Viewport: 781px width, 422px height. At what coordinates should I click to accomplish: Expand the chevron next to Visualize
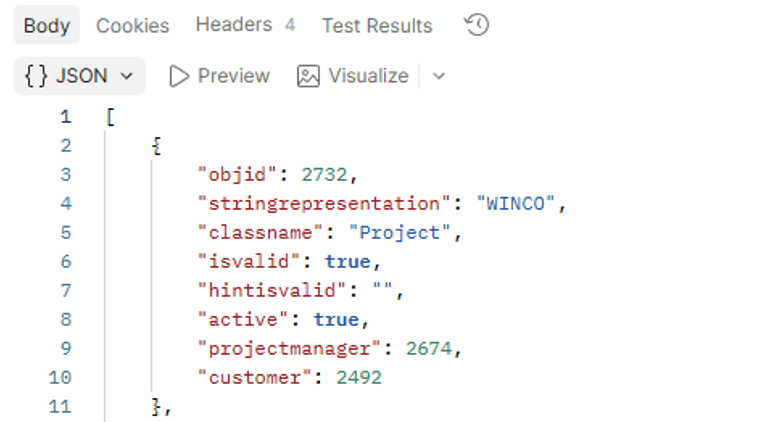click(438, 76)
